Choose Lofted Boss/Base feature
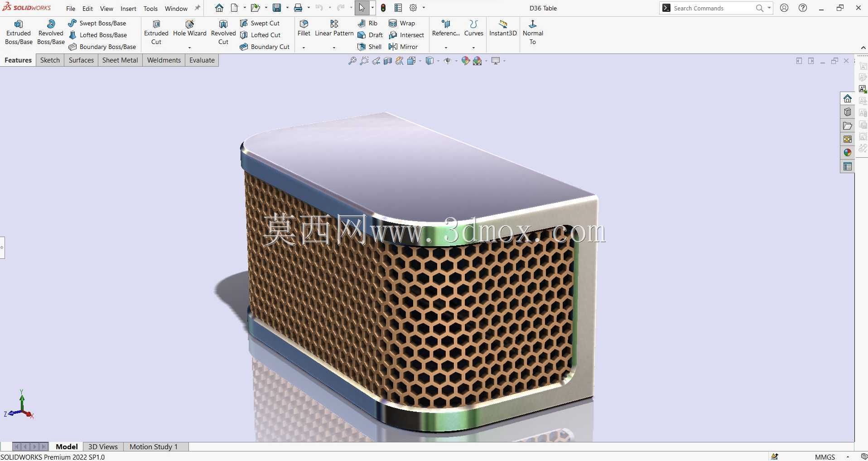 (97, 35)
